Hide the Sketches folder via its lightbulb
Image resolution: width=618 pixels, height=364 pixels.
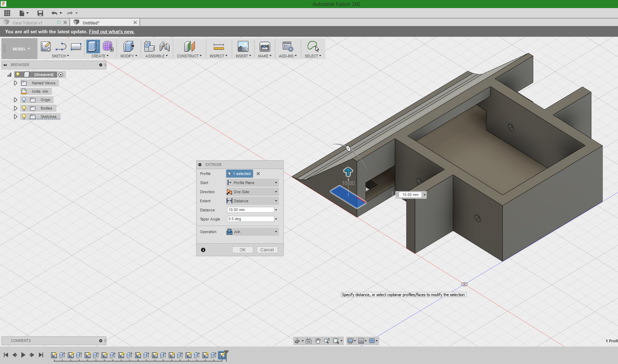pyautogui.click(x=23, y=117)
